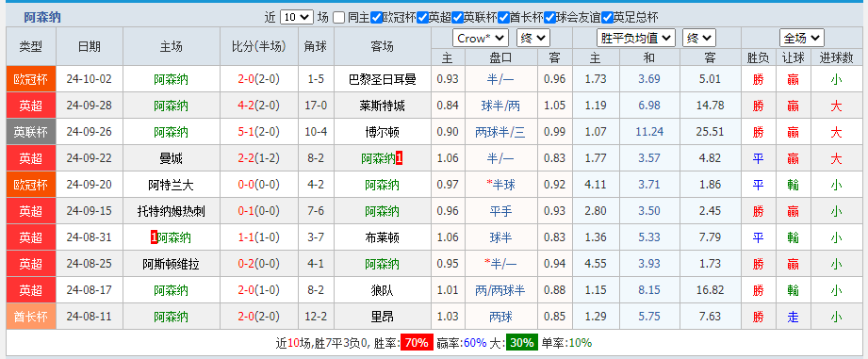The height and width of the screenshot is (359, 868).
Task: Uncheck the 英足总杯 filter checkbox
Action: coord(607,18)
